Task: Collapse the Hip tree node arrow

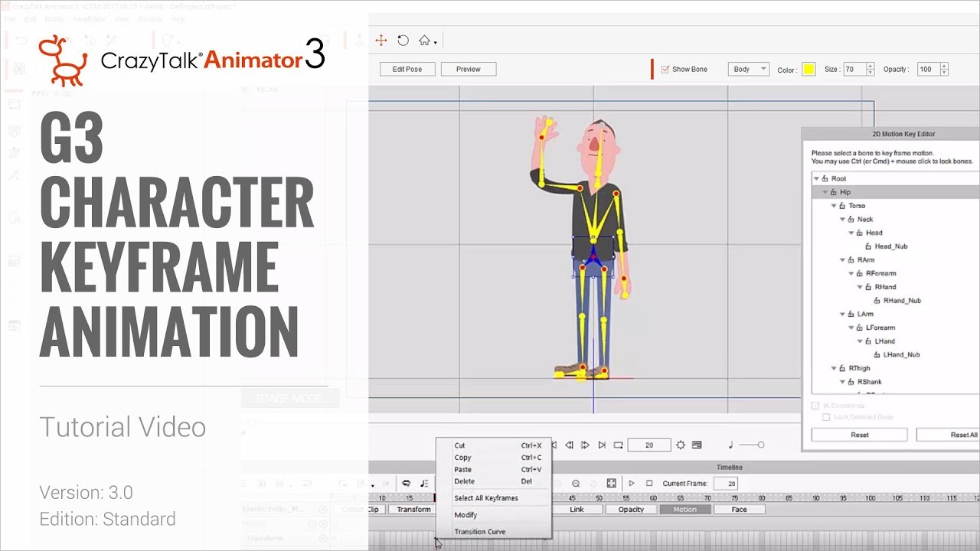Action: pos(825,192)
